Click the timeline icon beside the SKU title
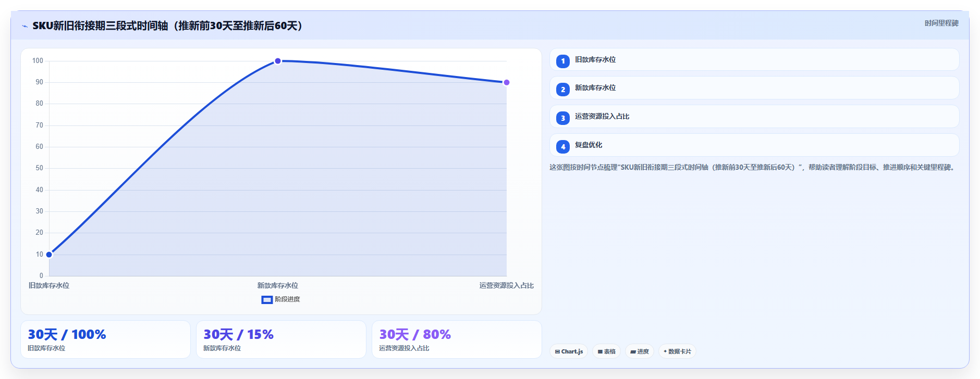The width and height of the screenshot is (980, 379). [x=24, y=26]
